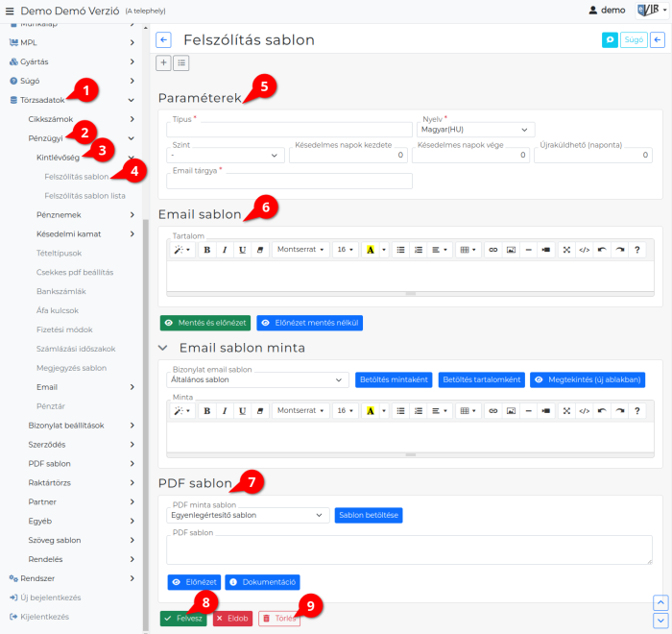The image size is (672, 634).
Task: Insert picture via Tartalom toolbar icon
Action: [x=511, y=250]
